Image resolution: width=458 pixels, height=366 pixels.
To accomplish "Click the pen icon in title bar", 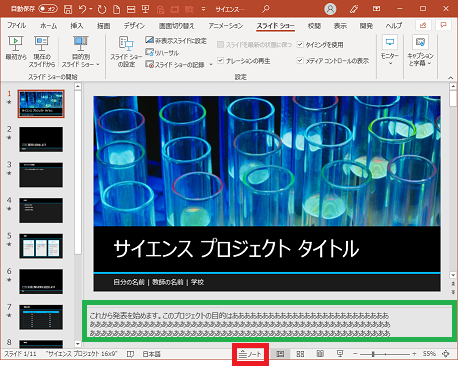I will [354, 9].
